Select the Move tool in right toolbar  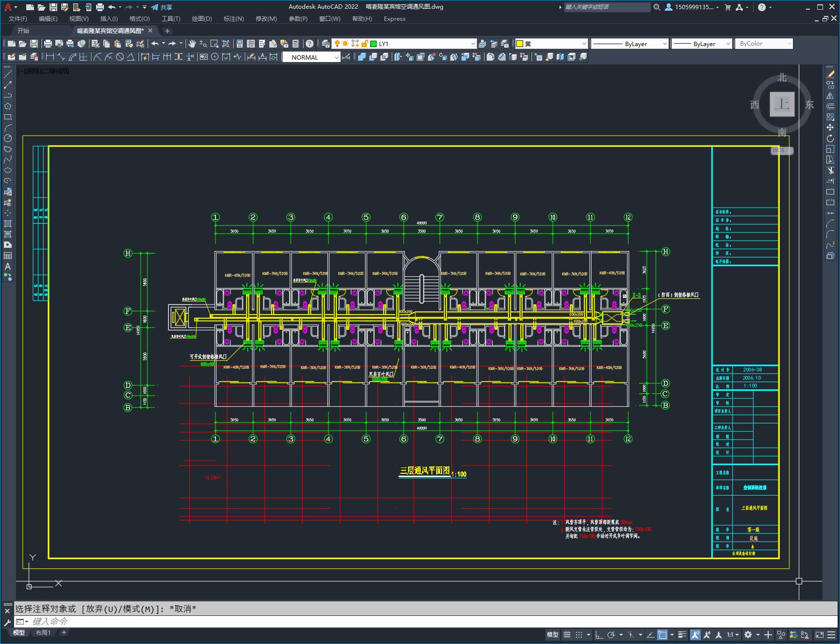[830, 128]
